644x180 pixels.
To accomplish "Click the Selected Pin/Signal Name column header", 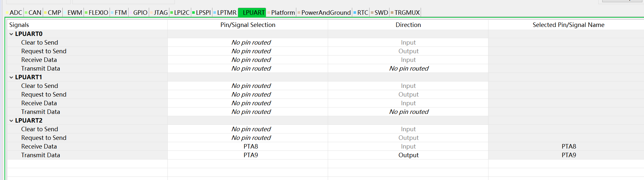I will tap(568, 25).
